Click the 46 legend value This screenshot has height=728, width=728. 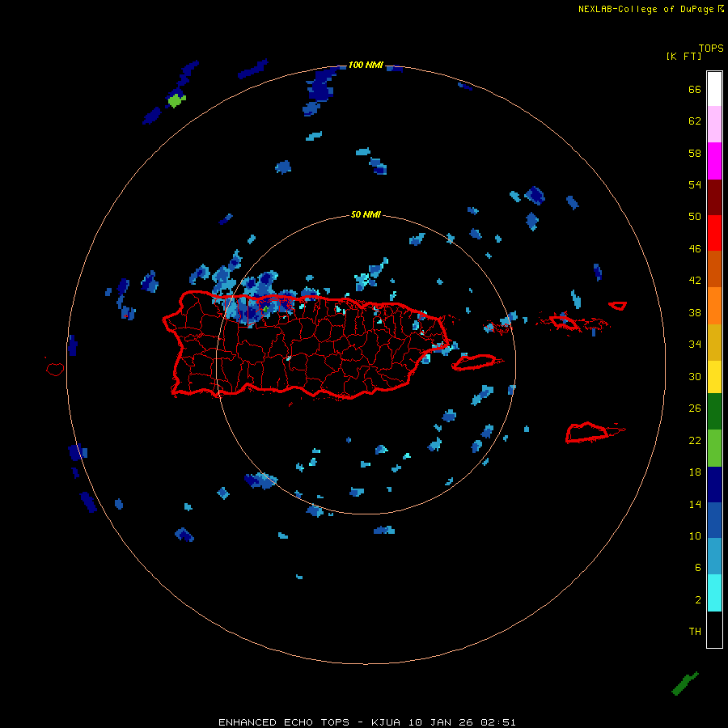(695, 248)
